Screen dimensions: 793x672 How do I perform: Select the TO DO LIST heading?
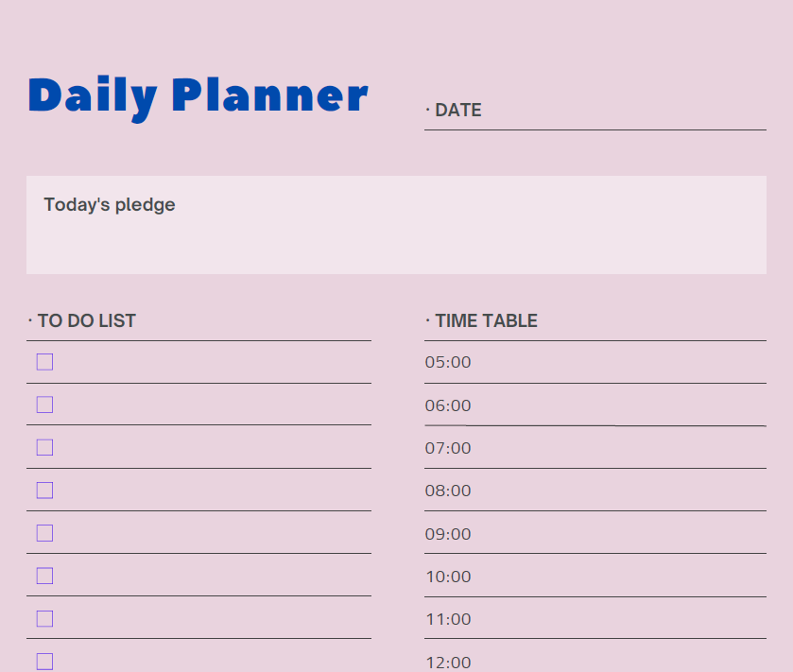(x=86, y=320)
